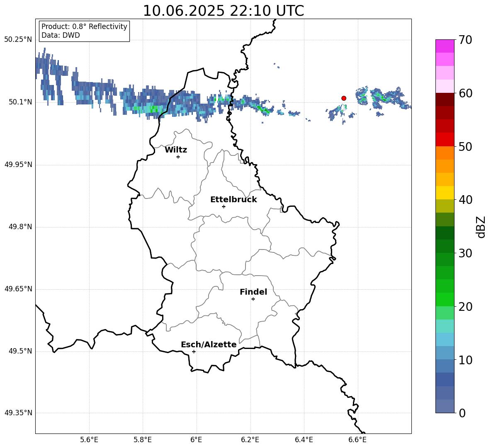Click the colorbar tick label 40
The height and width of the screenshot is (448, 491).
465,200
